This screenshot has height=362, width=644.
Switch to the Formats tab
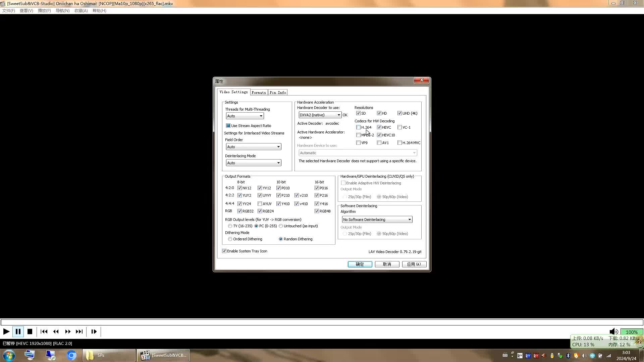pyautogui.click(x=259, y=92)
